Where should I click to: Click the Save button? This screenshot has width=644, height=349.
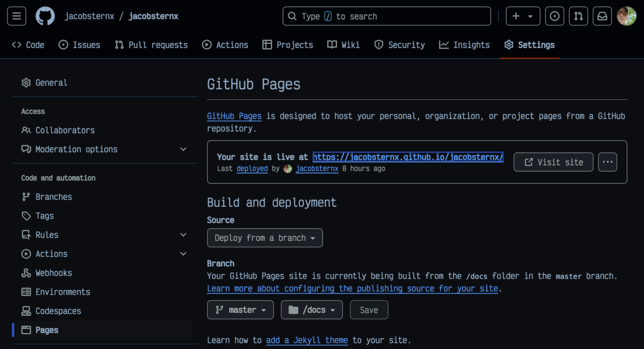click(x=369, y=310)
